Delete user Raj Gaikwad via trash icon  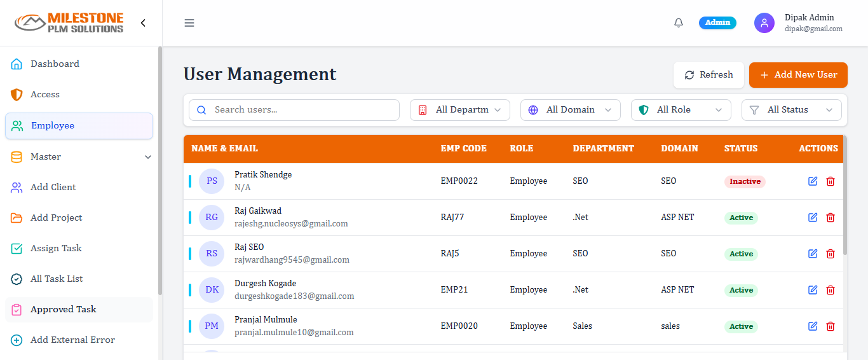830,218
